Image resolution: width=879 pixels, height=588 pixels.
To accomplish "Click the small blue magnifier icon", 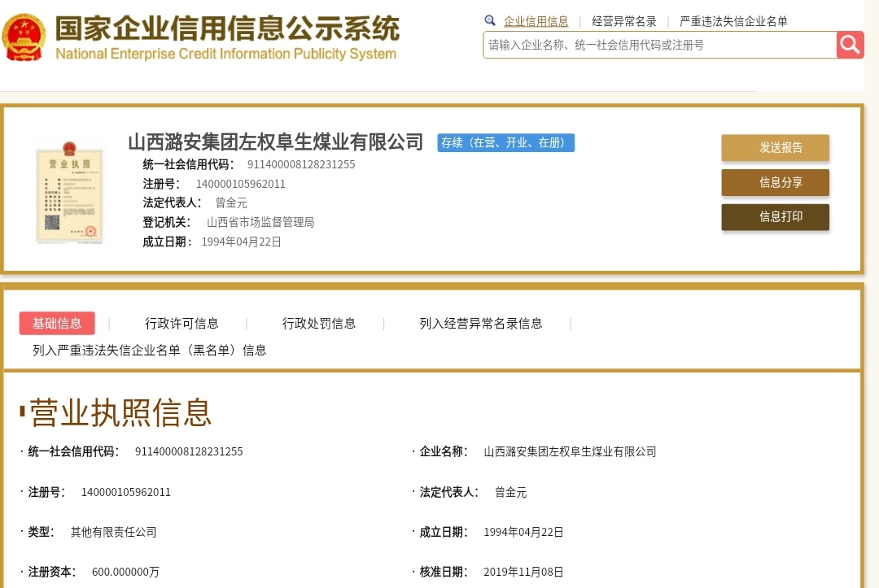I will tap(490, 20).
